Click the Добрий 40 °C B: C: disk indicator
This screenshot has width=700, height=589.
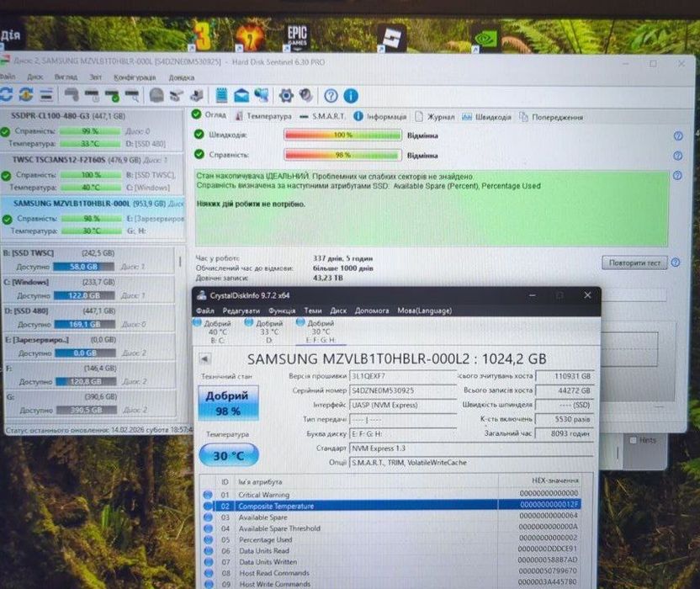click(x=215, y=332)
